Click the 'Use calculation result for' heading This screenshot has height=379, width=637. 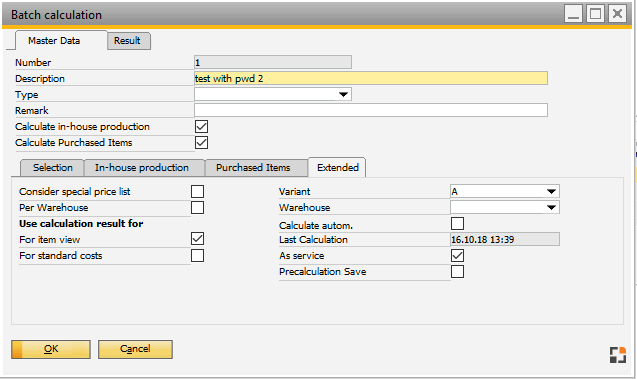tap(81, 223)
